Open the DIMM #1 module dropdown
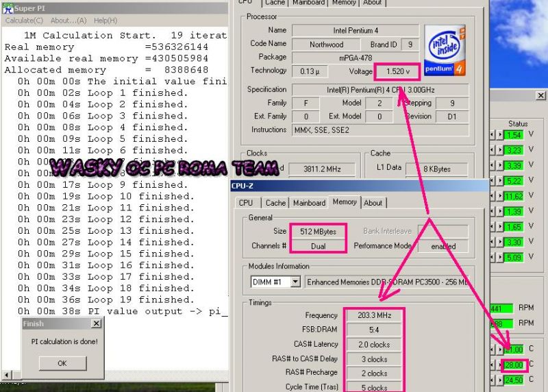The width and height of the screenshot is (548, 392). coord(295,282)
